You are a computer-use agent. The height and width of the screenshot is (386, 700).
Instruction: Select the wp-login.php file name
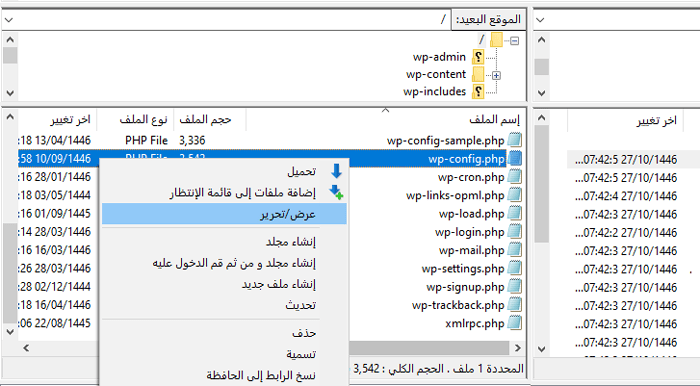click(x=470, y=232)
